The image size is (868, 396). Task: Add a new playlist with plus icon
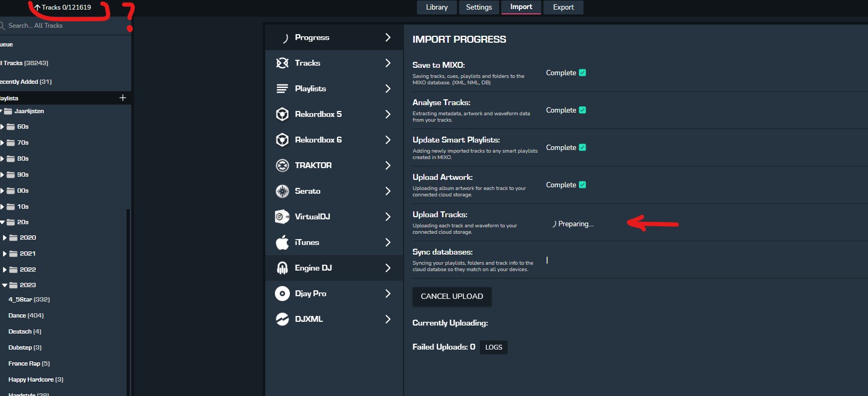(x=123, y=98)
